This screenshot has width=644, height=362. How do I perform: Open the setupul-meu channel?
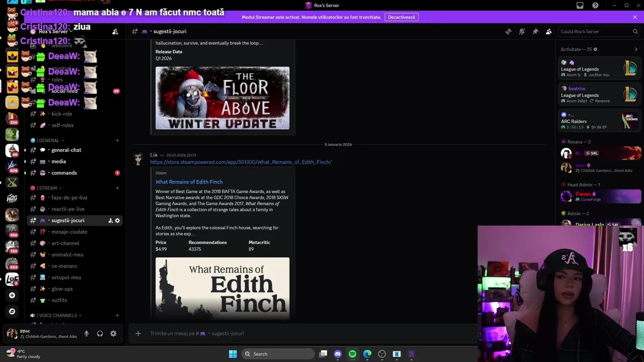75,278
